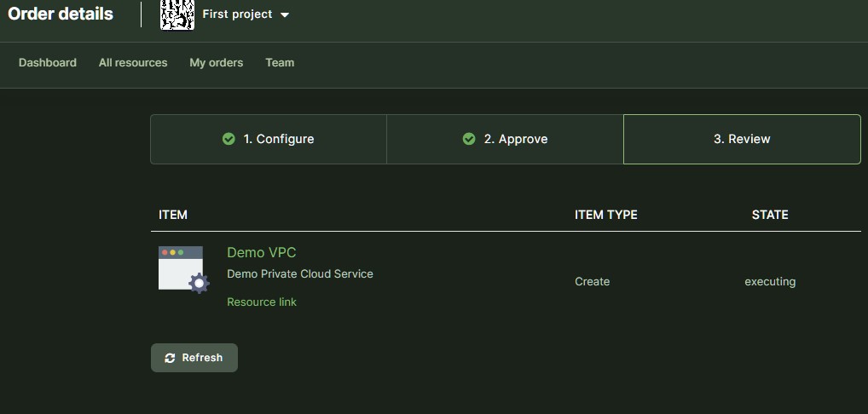Click the executing state text
This screenshot has height=414, width=868.
(769, 282)
